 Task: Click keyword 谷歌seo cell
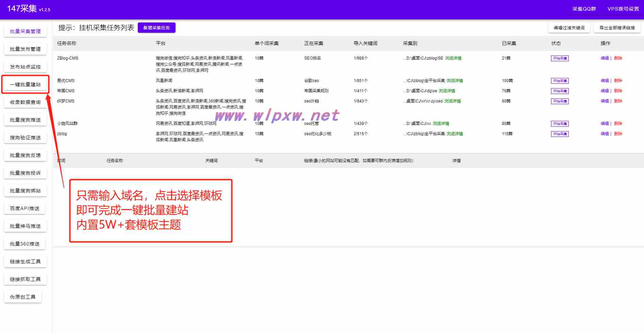[312, 81]
